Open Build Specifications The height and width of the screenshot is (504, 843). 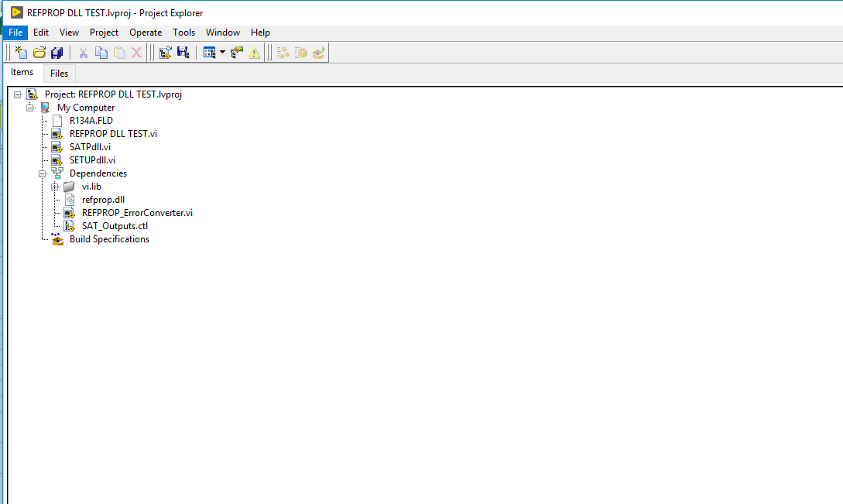coord(109,239)
